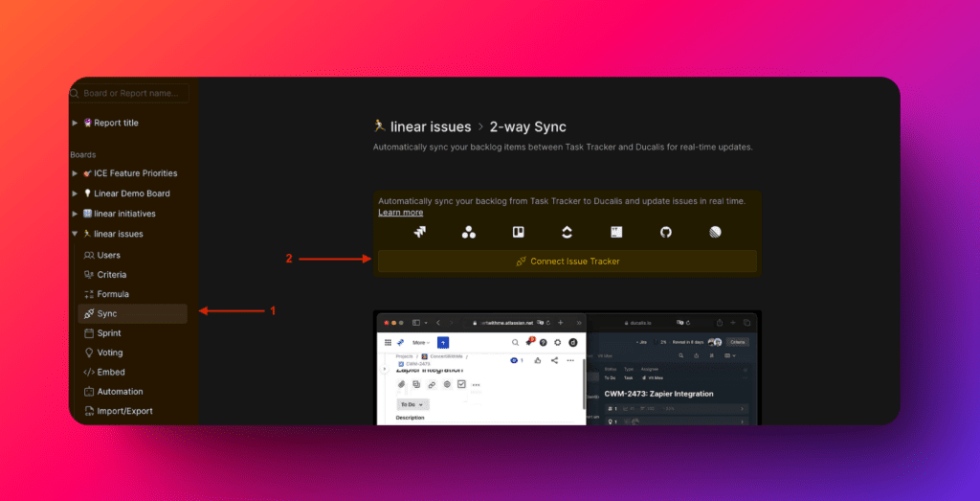
Task: Expand the Report title tree item
Action: [76, 123]
